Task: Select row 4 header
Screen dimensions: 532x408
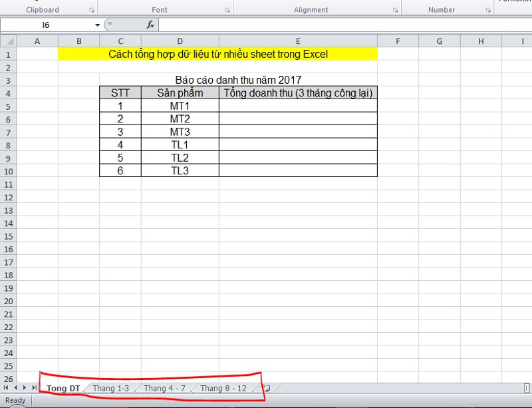Action: [9, 93]
